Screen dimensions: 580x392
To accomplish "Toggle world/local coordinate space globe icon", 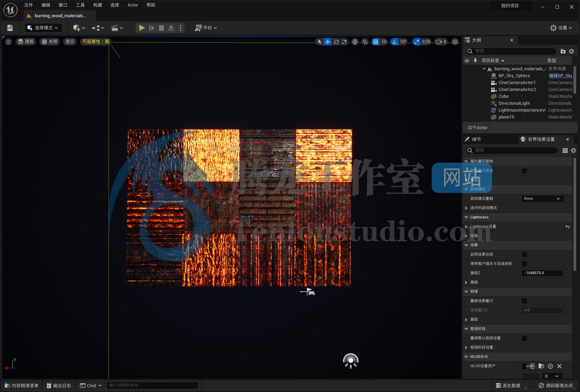I will coord(355,42).
